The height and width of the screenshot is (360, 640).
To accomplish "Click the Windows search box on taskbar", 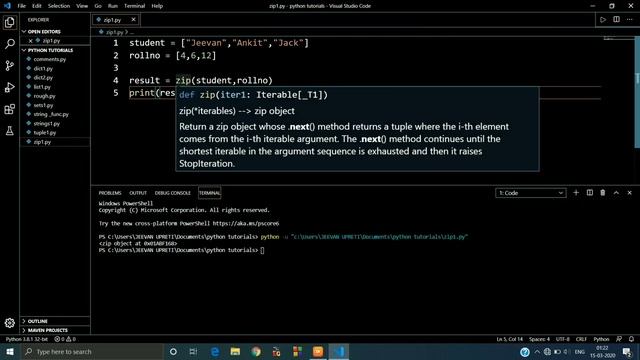I will pos(92,351).
